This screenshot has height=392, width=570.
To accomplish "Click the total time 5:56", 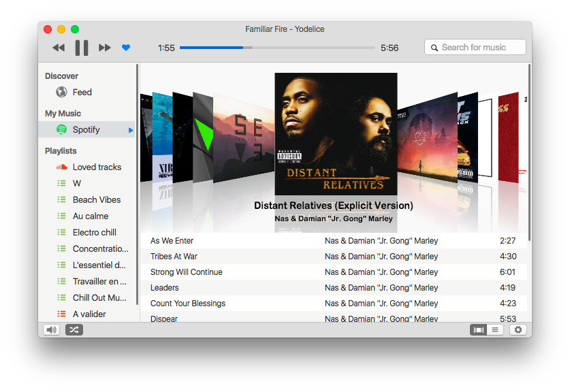I will [390, 48].
